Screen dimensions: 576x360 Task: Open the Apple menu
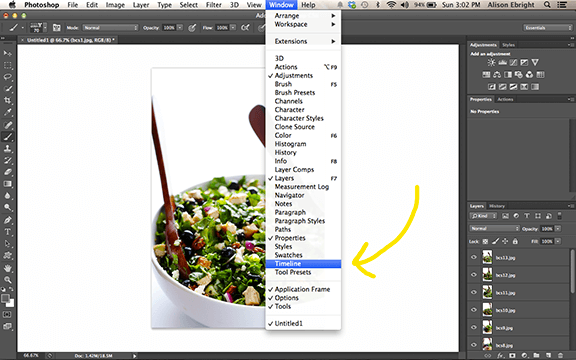pos(12,5)
